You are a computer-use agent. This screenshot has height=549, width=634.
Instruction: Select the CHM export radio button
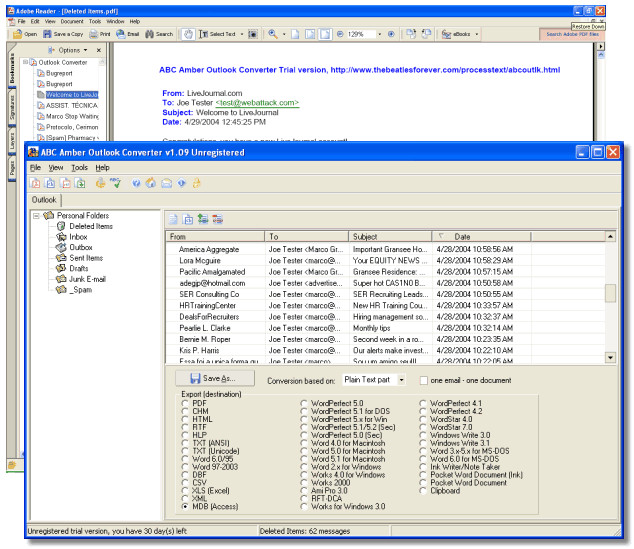(x=185, y=411)
